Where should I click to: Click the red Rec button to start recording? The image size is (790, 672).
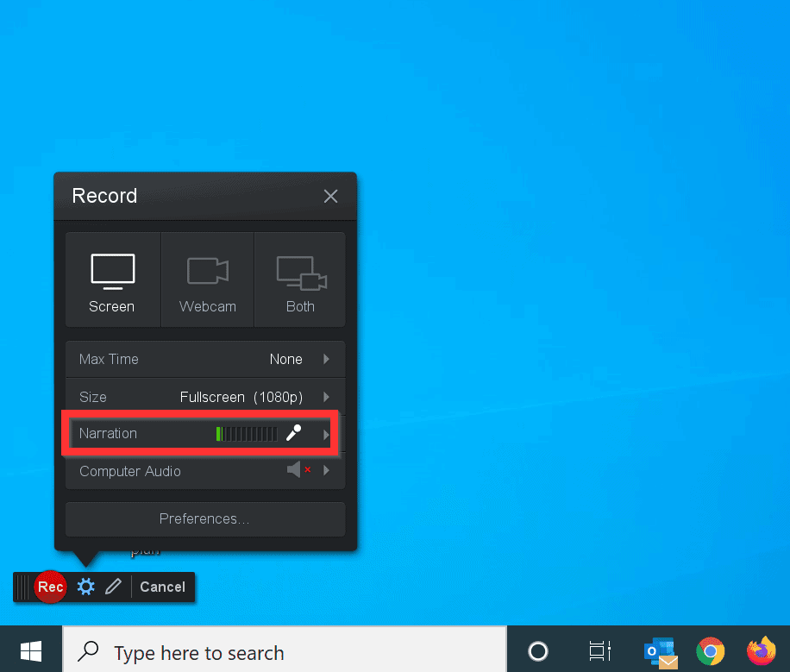50,587
